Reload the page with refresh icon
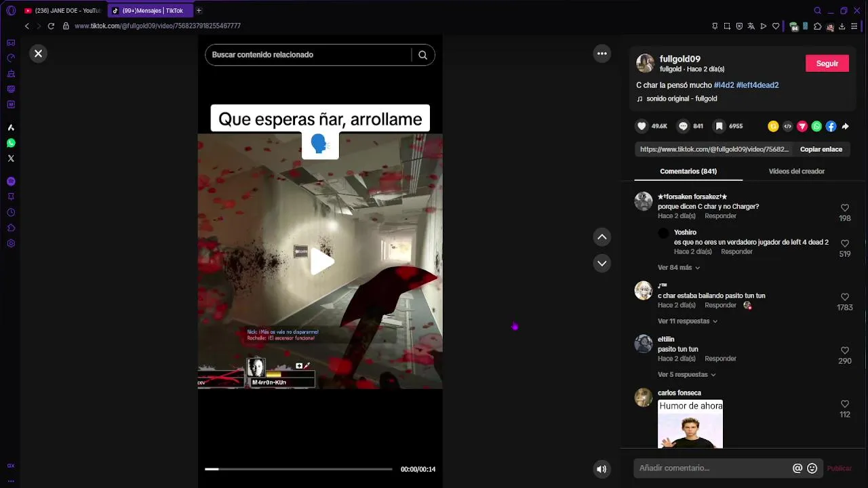 point(51,26)
